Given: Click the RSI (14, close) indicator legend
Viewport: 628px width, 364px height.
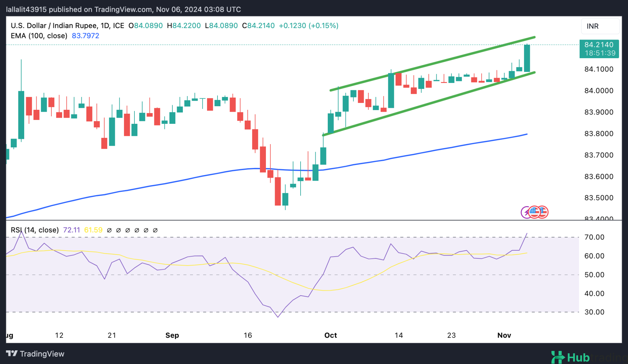Looking at the screenshot, I should pyautogui.click(x=35, y=230).
